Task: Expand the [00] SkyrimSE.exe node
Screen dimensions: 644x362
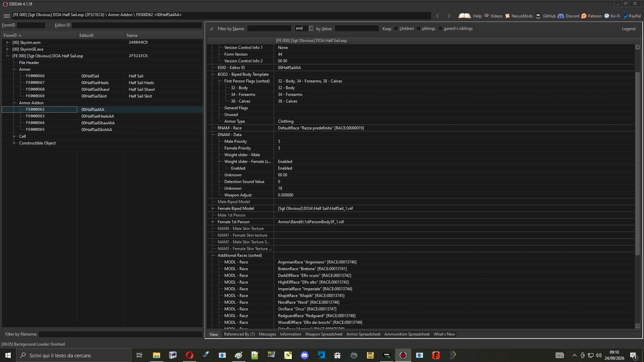Action: click(7, 49)
